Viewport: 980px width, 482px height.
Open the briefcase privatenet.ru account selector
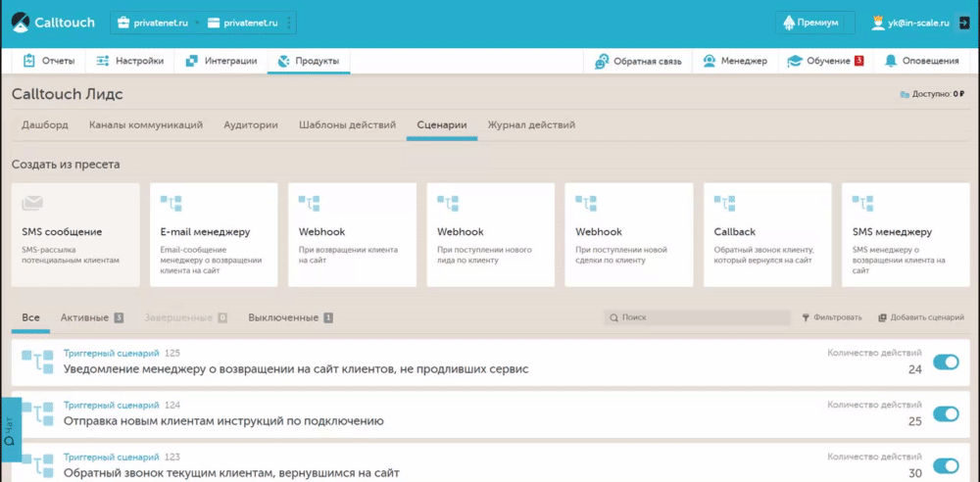point(153,24)
